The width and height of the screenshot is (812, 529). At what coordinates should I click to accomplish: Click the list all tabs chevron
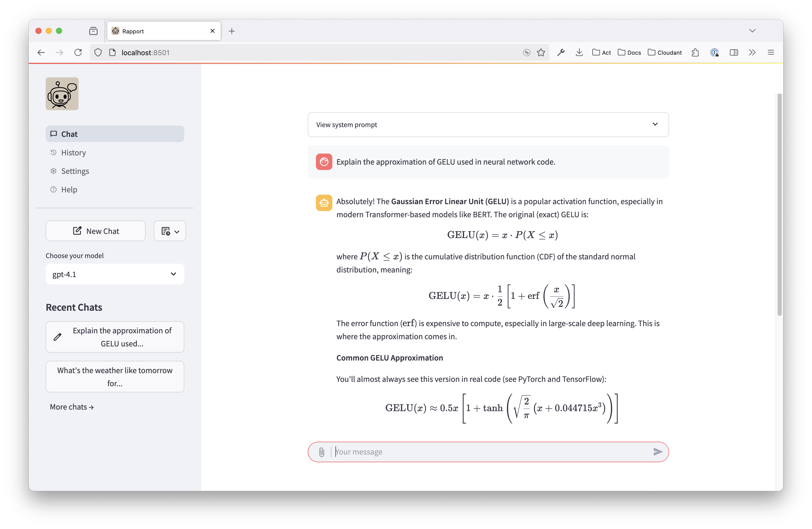pyautogui.click(x=752, y=31)
